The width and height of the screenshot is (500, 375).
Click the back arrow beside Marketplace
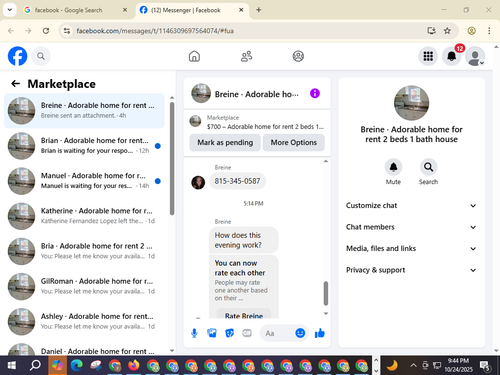[x=16, y=83]
